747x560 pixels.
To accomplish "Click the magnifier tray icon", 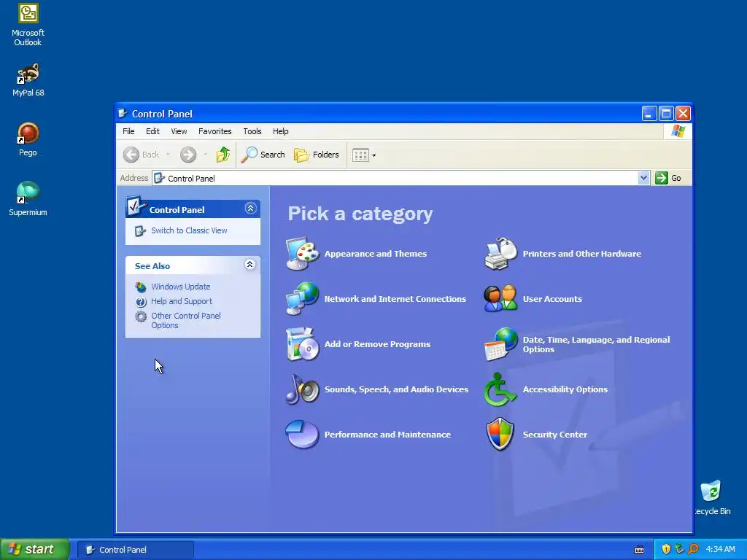I will coord(693,549).
